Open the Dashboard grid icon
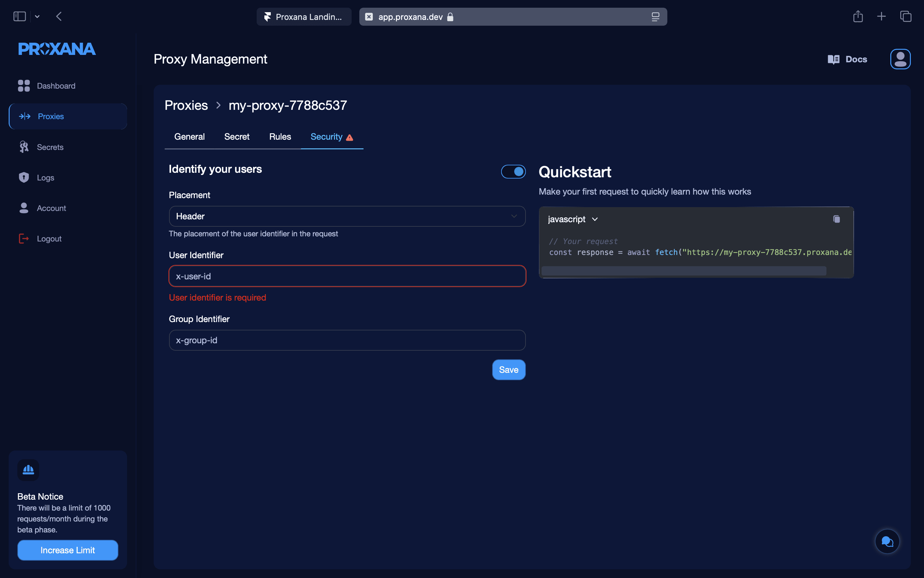924x578 pixels. pos(24,86)
